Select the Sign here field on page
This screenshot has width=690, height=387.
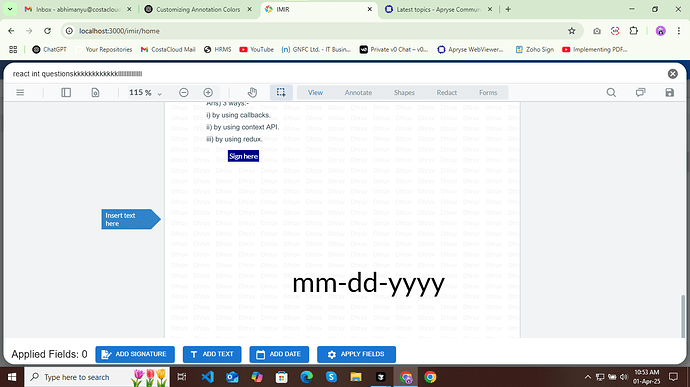click(243, 156)
